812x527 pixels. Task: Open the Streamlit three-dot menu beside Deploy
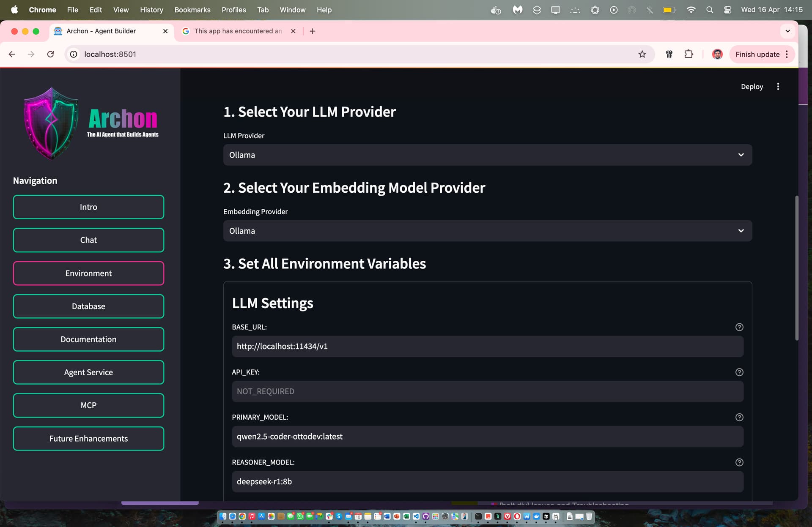click(778, 87)
